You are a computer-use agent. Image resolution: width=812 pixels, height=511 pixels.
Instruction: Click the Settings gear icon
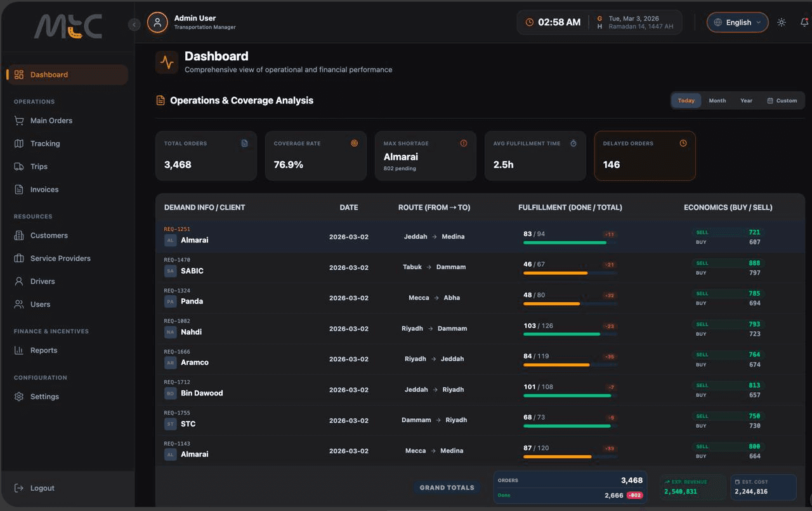click(19, 397)
